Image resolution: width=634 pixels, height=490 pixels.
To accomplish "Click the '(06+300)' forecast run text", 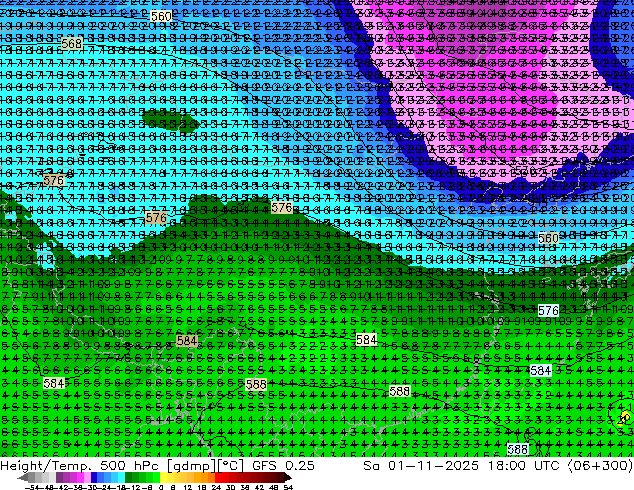I will click(x=602, y=465).
